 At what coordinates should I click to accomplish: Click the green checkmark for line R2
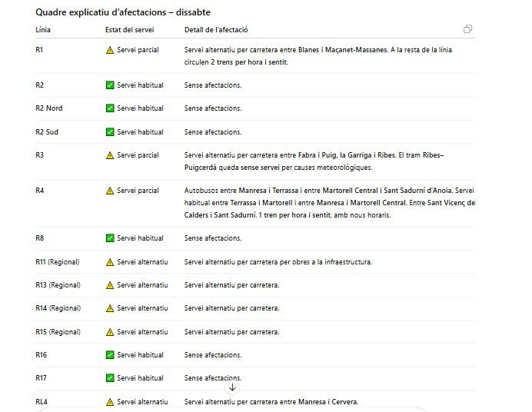point(110,85)
